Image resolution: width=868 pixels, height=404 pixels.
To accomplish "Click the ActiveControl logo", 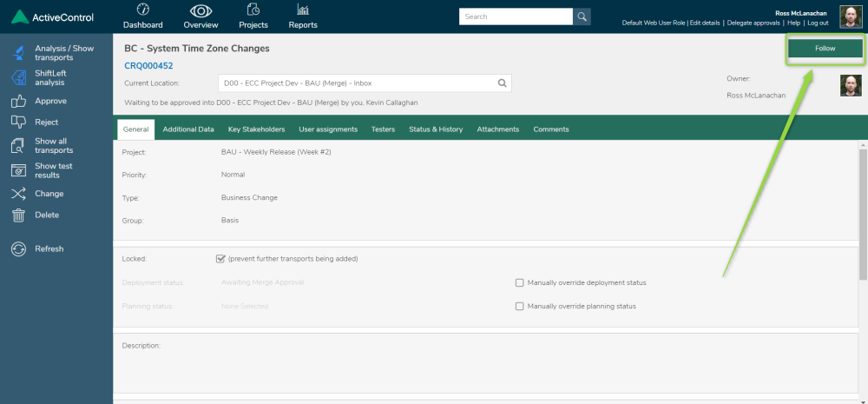I will [53, 17].
